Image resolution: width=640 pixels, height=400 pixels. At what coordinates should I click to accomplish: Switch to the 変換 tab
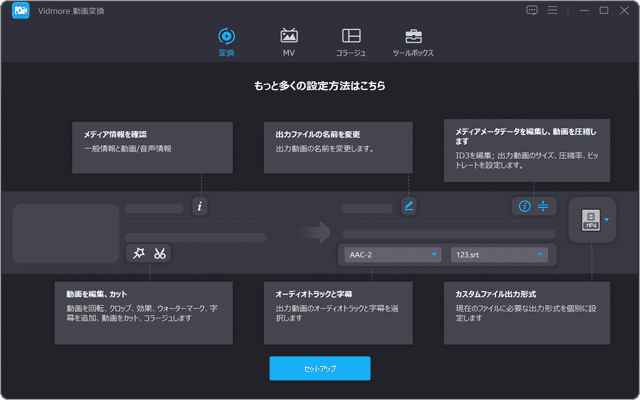(x=226, y=41)
